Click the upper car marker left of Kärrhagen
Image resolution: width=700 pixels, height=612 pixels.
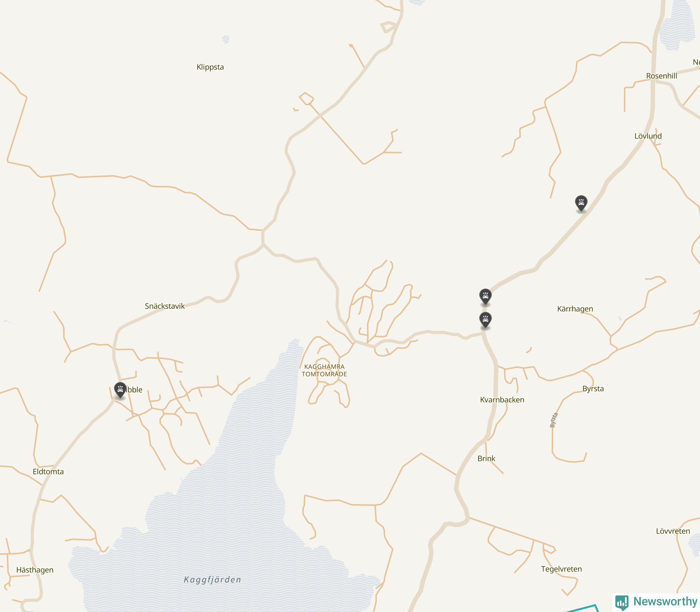point(485,297)
